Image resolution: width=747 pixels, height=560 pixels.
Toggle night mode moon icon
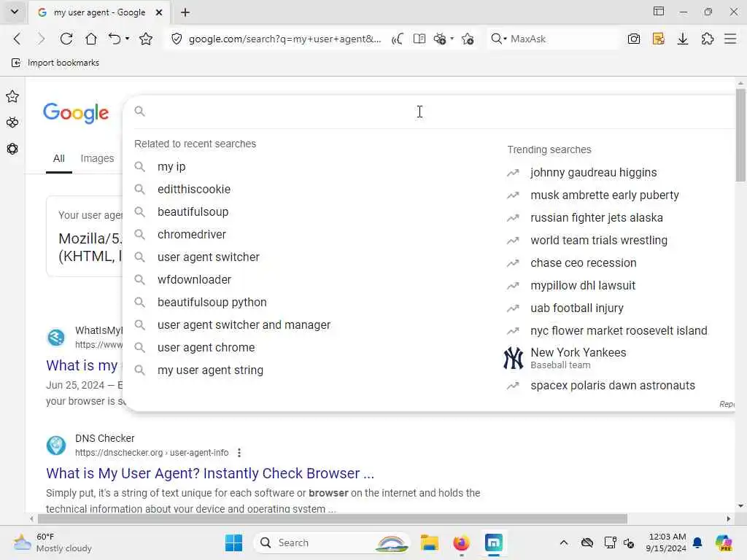tap(397, 39)
